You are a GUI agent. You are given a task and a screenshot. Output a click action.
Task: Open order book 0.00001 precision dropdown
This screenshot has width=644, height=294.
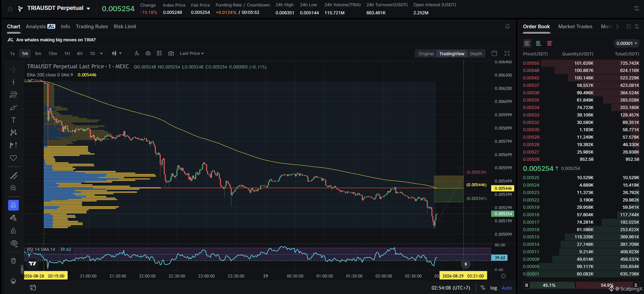[x=626, y=44]
